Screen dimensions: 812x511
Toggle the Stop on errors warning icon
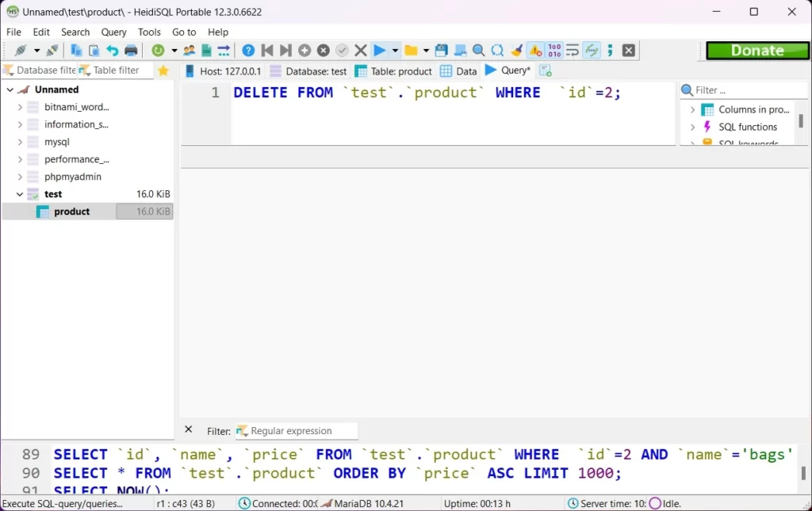(x=535, y=50)
